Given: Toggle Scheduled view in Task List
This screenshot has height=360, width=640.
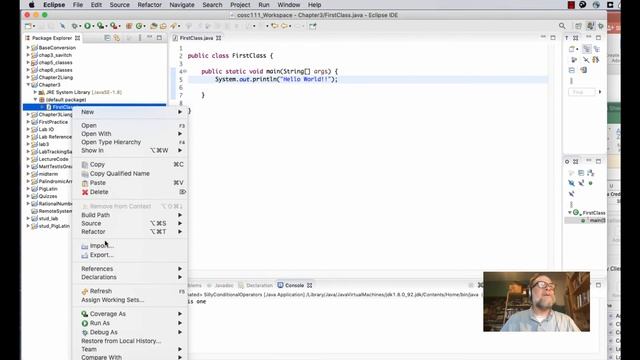Looking at the screenshot, I should [596, 49].
